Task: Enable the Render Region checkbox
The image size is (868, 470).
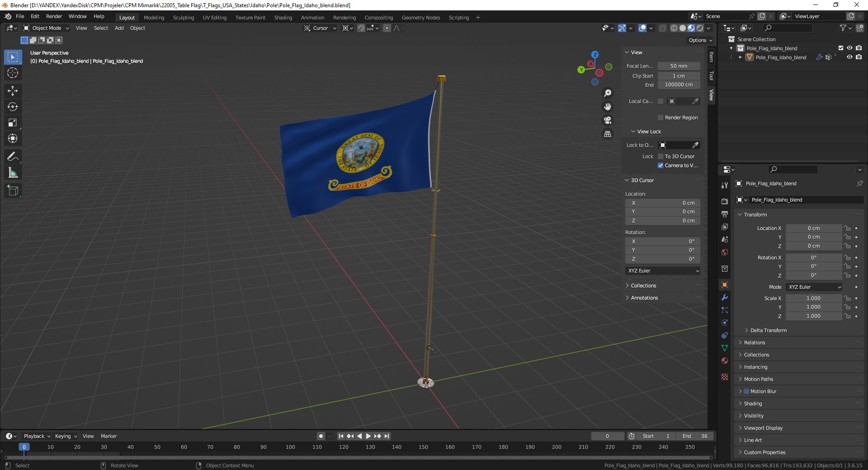Action: pyautogui.click(x=660, y=117)
